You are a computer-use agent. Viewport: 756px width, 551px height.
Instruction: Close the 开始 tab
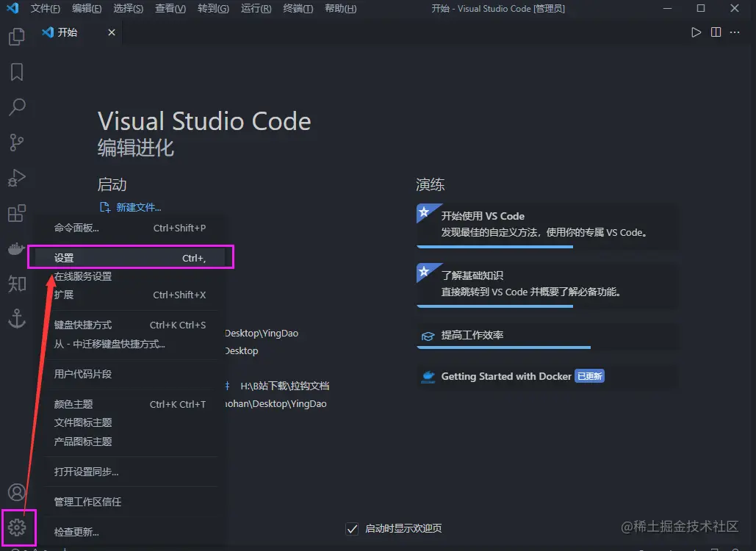112,32
